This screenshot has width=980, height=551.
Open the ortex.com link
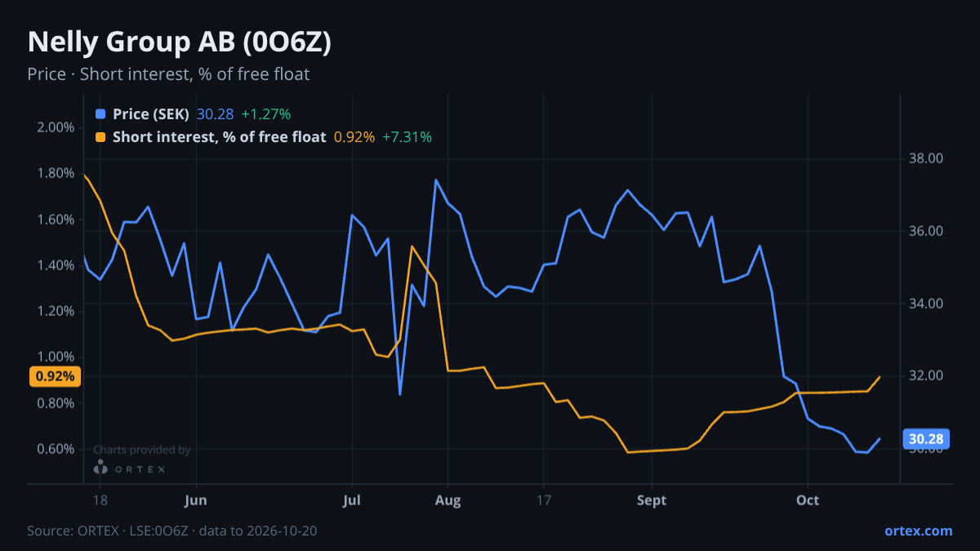click(x=918, y=531)
